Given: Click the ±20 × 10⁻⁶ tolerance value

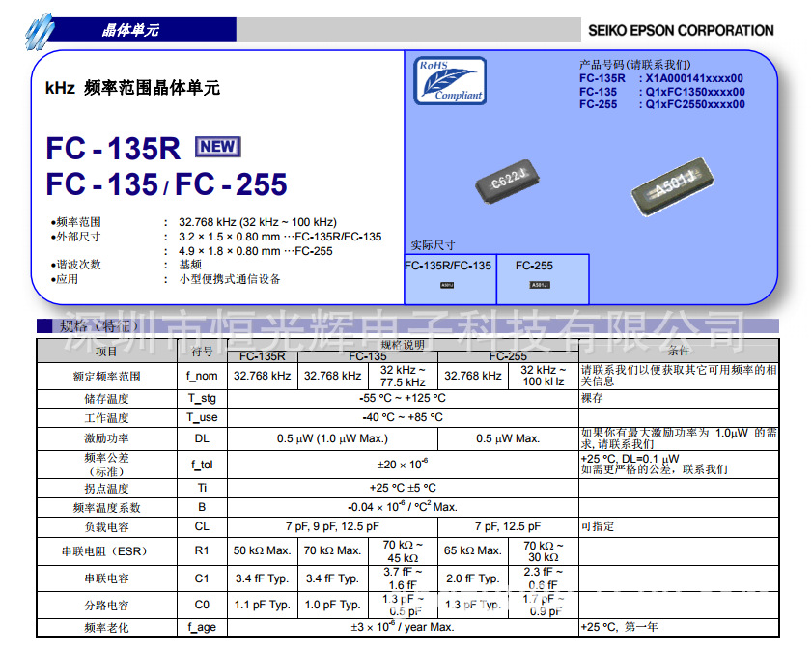Looking at the screenshot, I should [x=403, y=465].
